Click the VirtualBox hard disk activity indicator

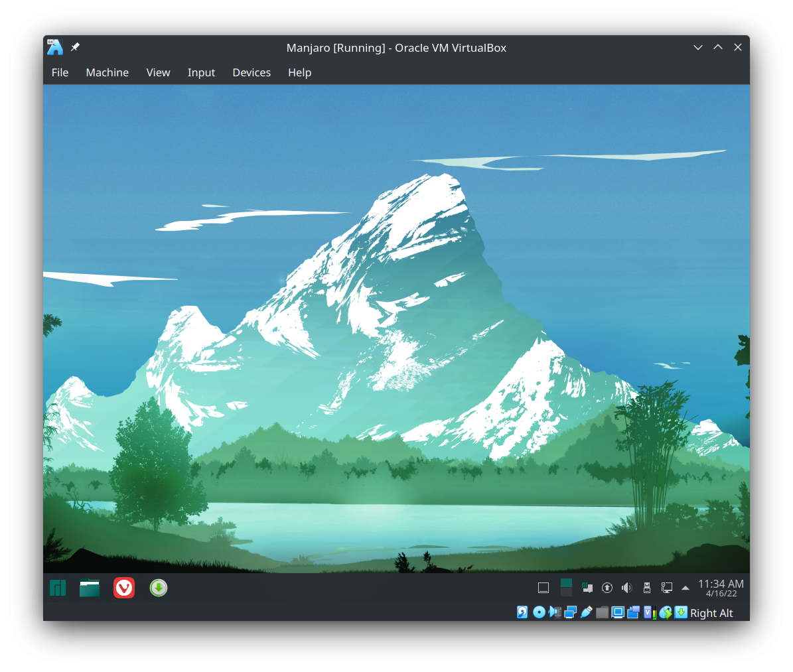point(523,612)
